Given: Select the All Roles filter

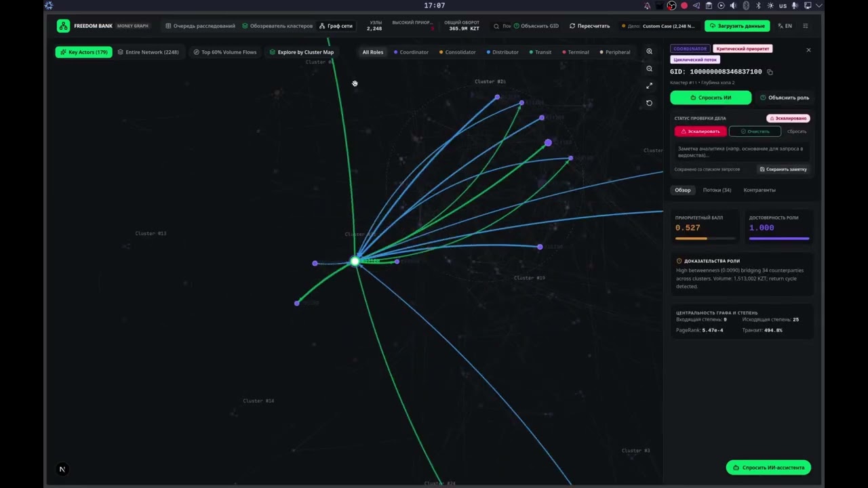Looking at the screenshot, I should pos(372,52).
